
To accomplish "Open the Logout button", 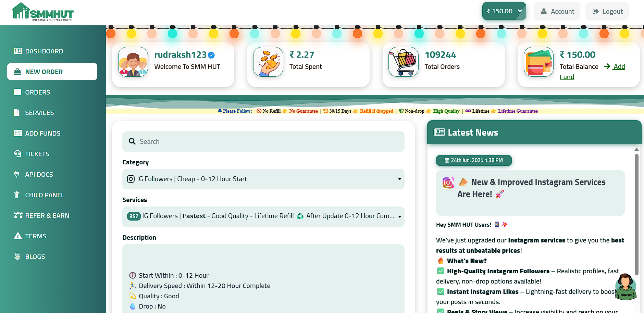I will click(607, 11).
